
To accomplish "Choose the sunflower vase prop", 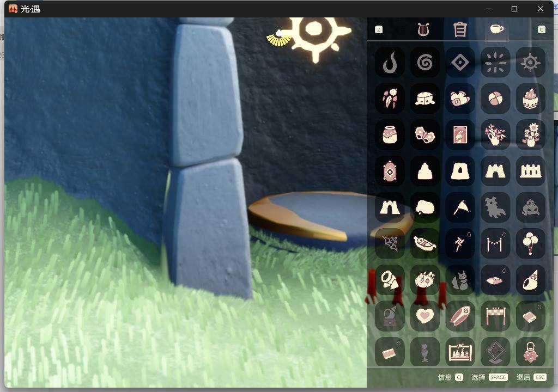I will (530, 135).
